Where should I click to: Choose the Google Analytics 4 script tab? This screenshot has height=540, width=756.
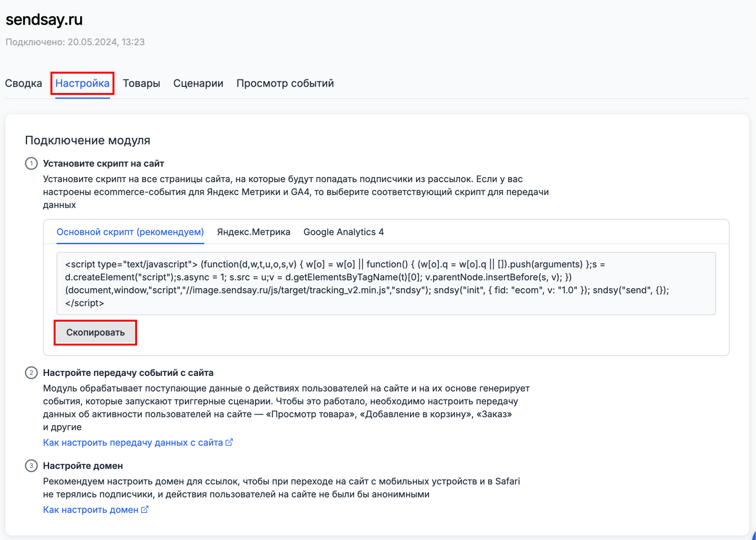tap(344, 232)
